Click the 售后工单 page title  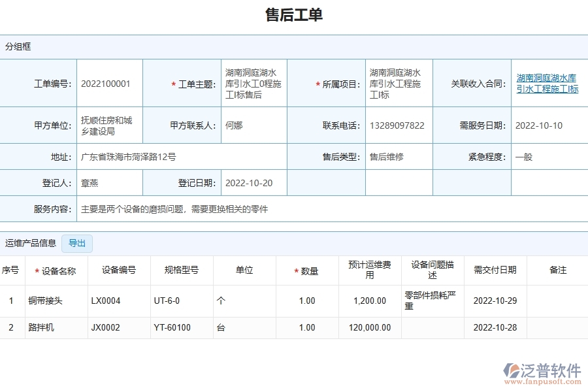[294, 15]
